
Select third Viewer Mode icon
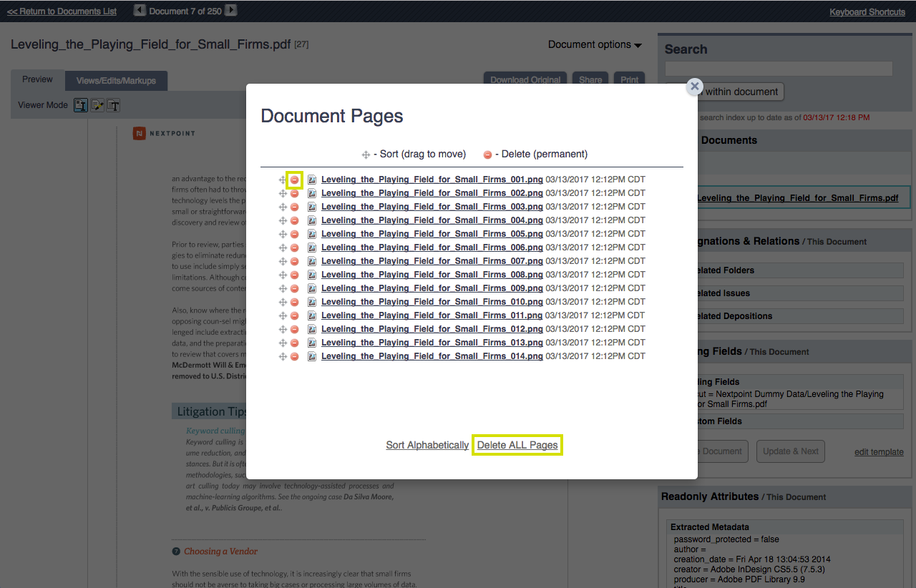[x=113, y=105]
